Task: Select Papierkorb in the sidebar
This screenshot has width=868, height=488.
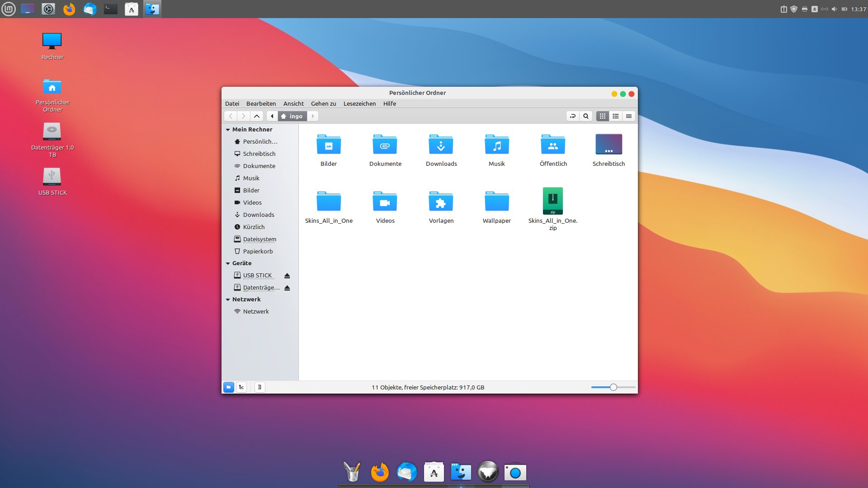Action: [x=258, y=251]
